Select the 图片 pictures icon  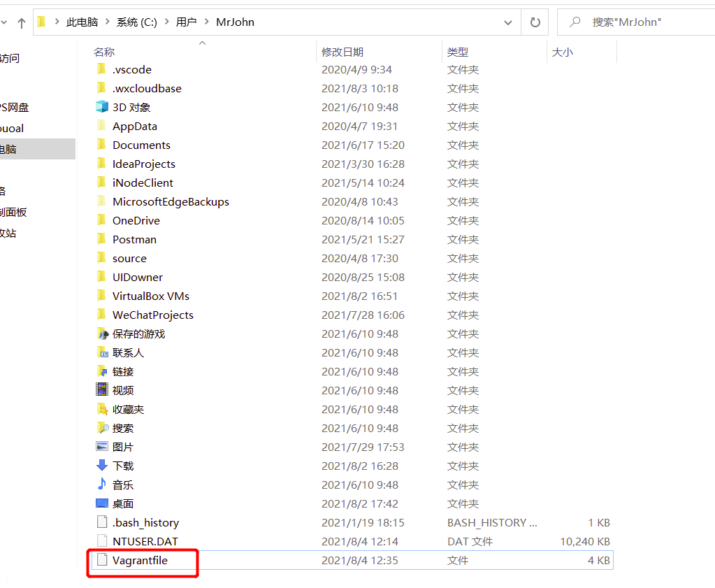tap(102, 447)
